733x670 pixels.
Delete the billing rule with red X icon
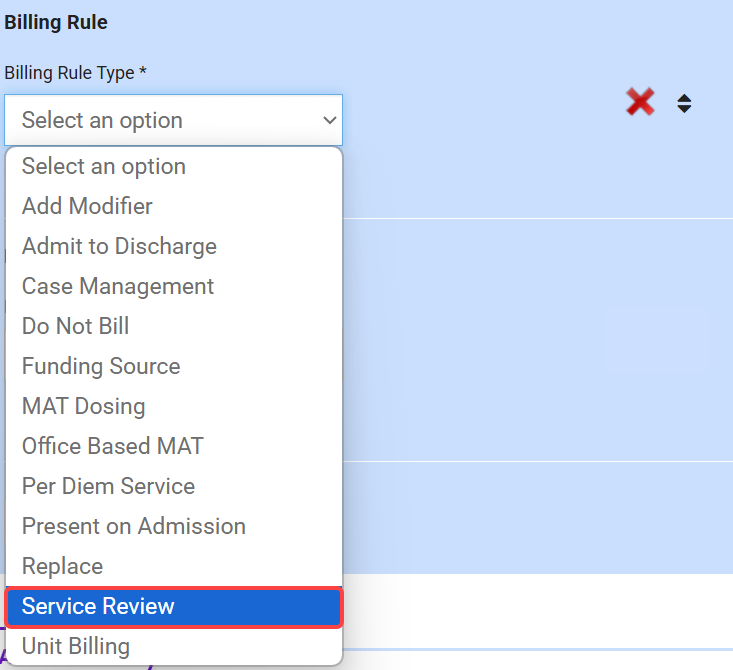(640, 102)
